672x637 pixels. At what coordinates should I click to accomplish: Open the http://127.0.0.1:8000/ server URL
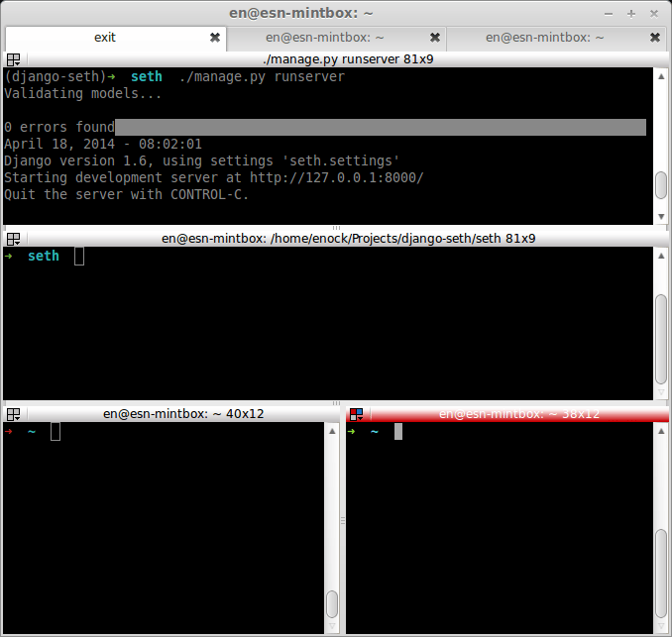[x=336, y=177]
